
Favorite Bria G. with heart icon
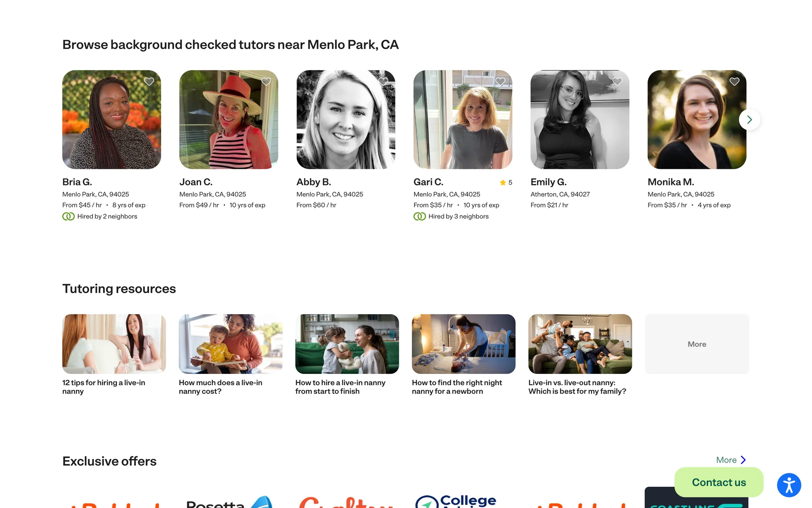point(149,81)
